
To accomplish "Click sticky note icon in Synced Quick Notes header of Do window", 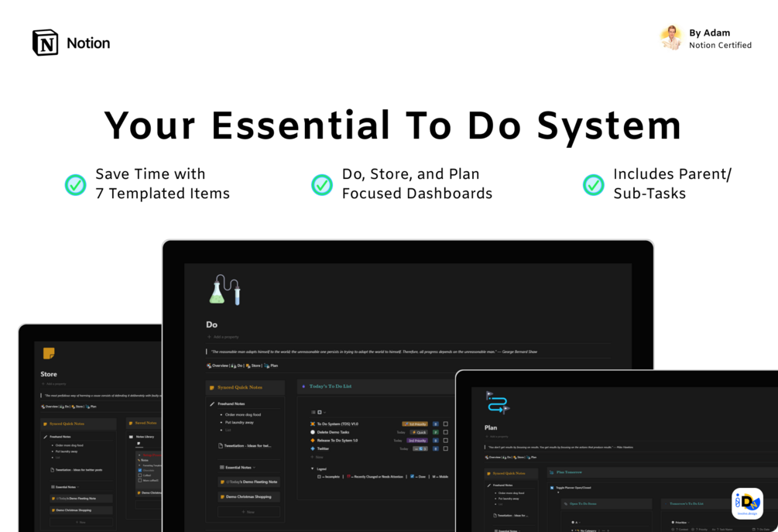I will coord(212,388).
